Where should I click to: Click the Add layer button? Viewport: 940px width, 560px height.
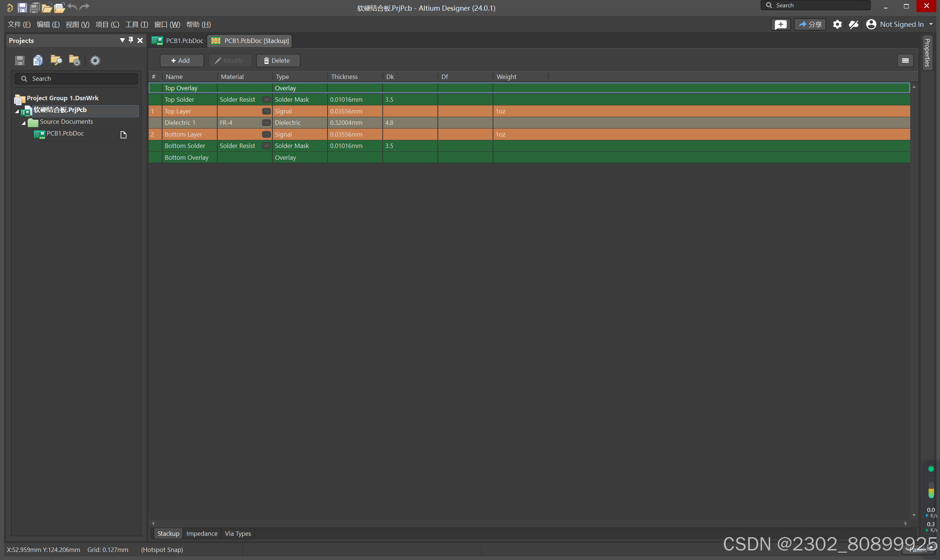(x=181, y=60)
